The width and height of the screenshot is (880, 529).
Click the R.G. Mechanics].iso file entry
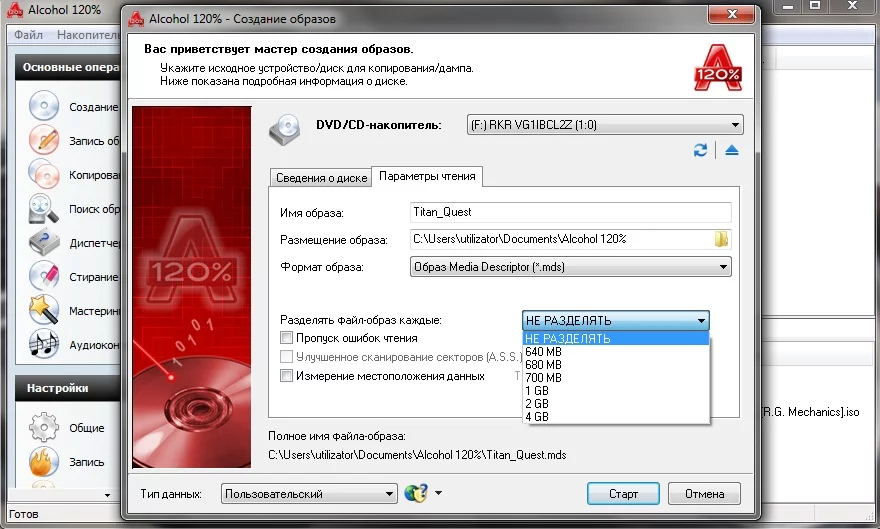(810, 412)
